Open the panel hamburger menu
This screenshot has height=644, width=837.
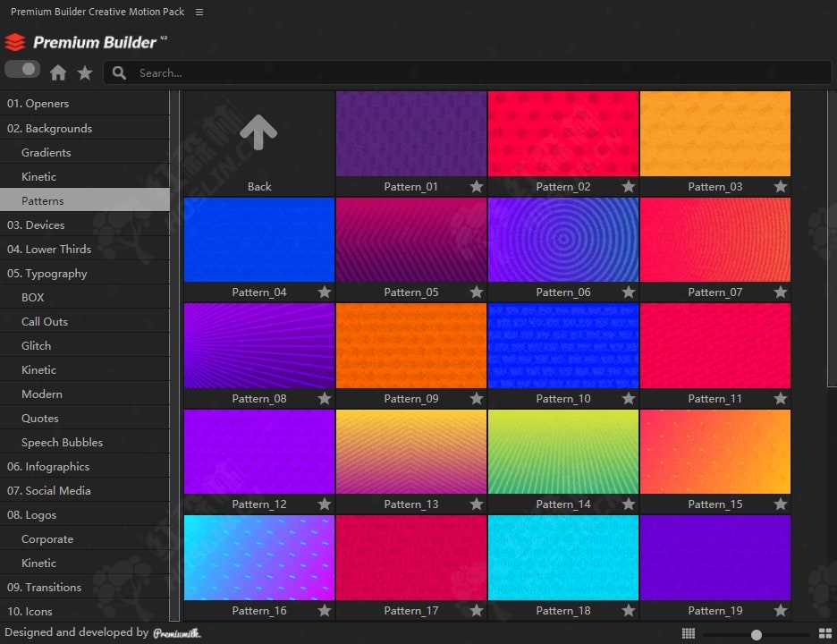pos(199,12)
